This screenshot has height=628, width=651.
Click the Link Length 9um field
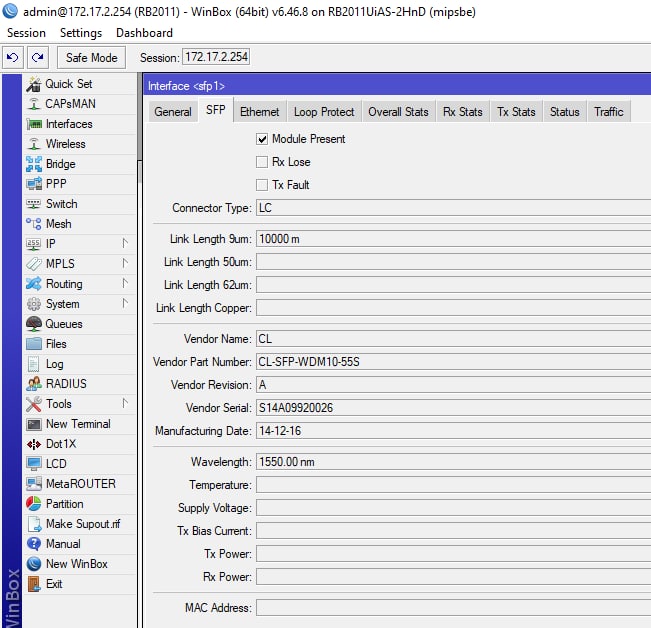tap(453, 239)
